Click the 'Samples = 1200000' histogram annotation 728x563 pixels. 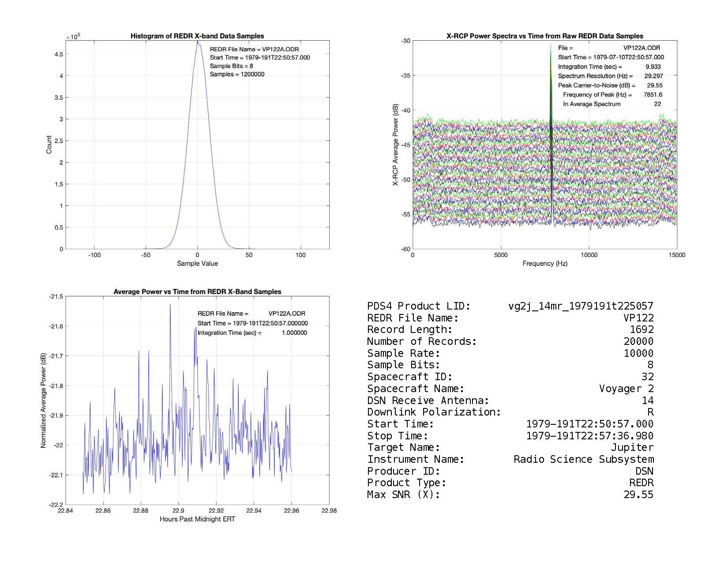point(237,74)
